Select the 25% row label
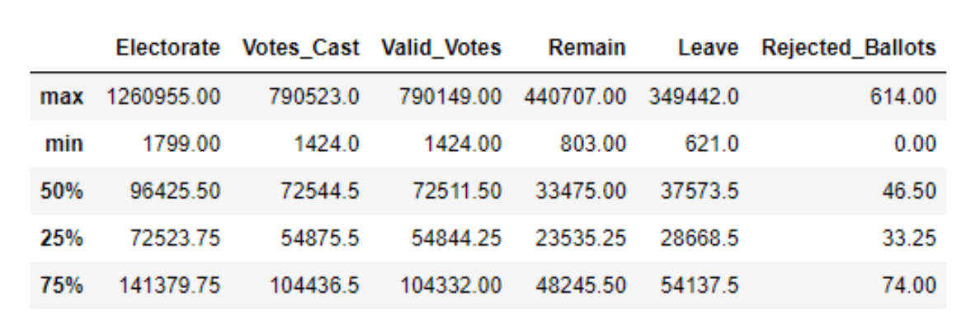This screenshot has width=980, height=335. tap(62, 239)
